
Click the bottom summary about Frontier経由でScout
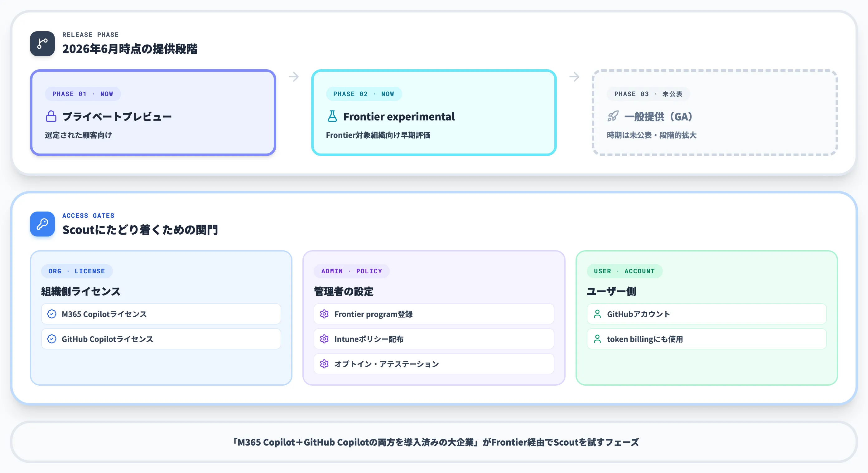pos(435,442)
